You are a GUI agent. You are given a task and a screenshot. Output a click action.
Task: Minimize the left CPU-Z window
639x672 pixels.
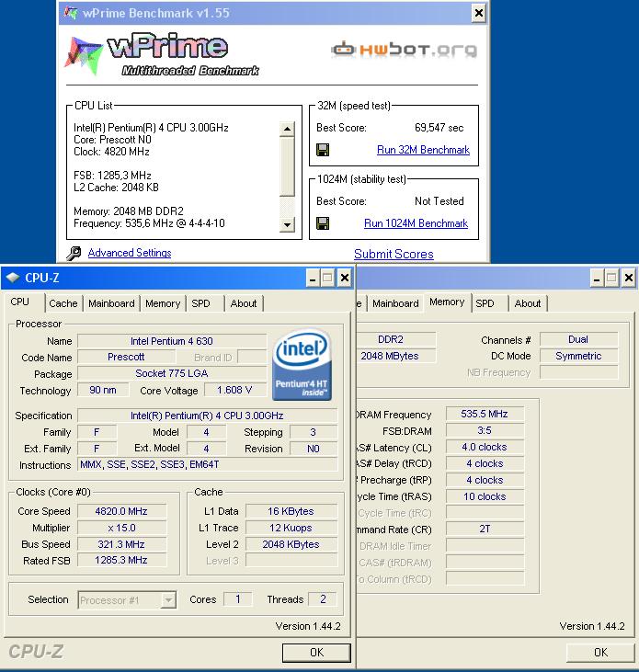tap(313, 279)
